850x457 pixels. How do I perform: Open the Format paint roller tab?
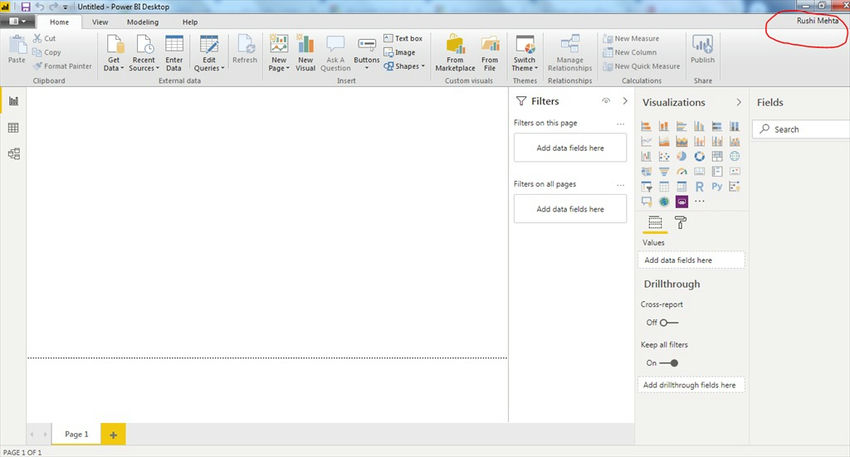coord(680,222)
